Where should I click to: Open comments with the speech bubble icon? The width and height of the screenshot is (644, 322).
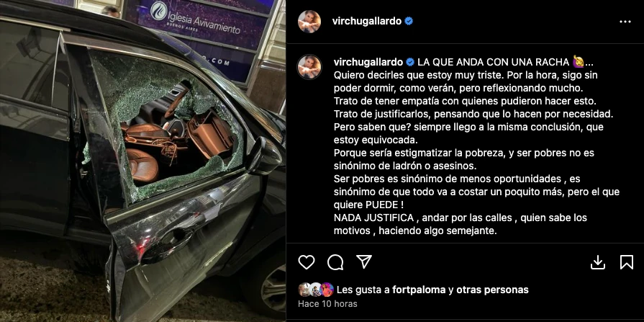pyautogui.click(x=335, y=262)
